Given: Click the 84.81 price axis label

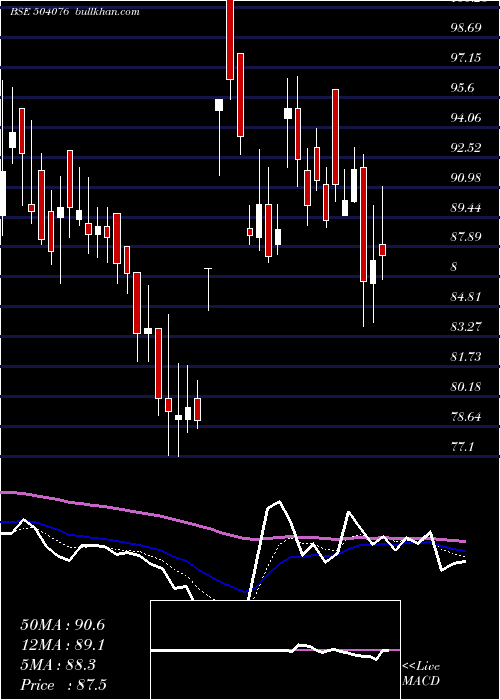Looking at the screenshot, I should 466,297.
